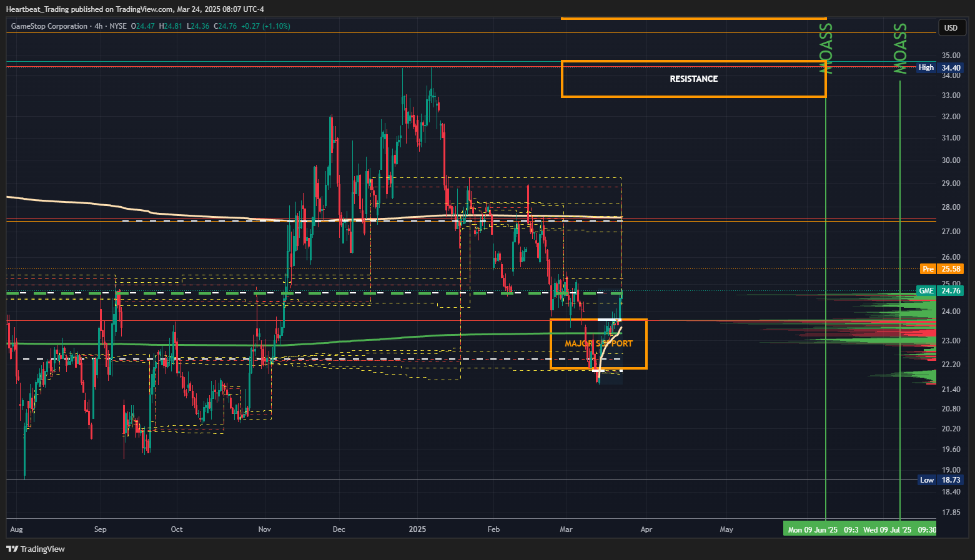Click 19.00 on the price scale
This screenshot has height=560, width=975.
click(x=951, y=470)
